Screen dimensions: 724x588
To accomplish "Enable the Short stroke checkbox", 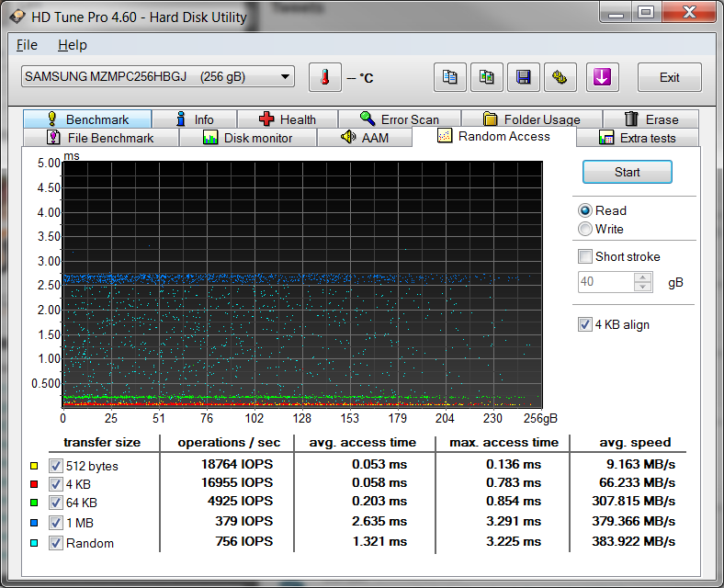I will point(585,256).
